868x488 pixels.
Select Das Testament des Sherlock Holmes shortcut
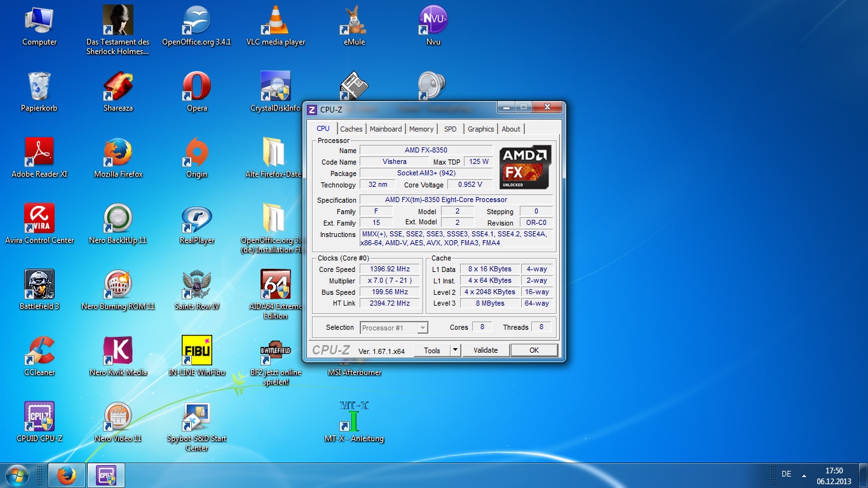[x=118, y=30]
